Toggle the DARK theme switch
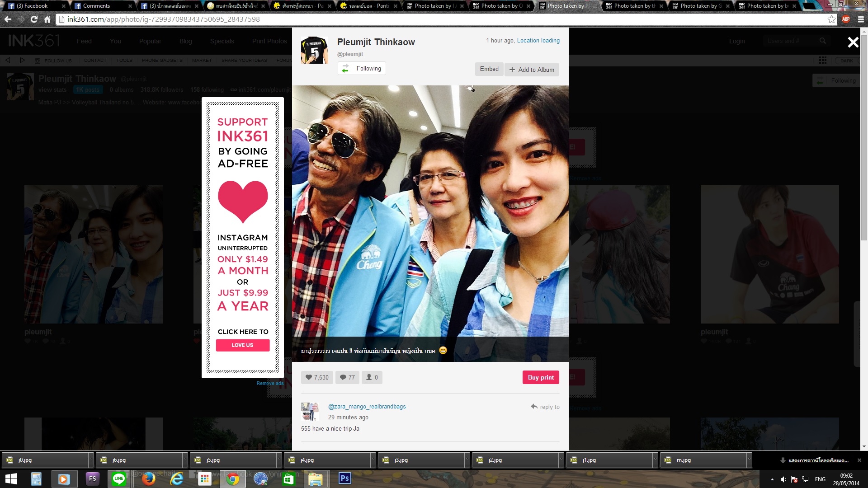 (848, 60)
